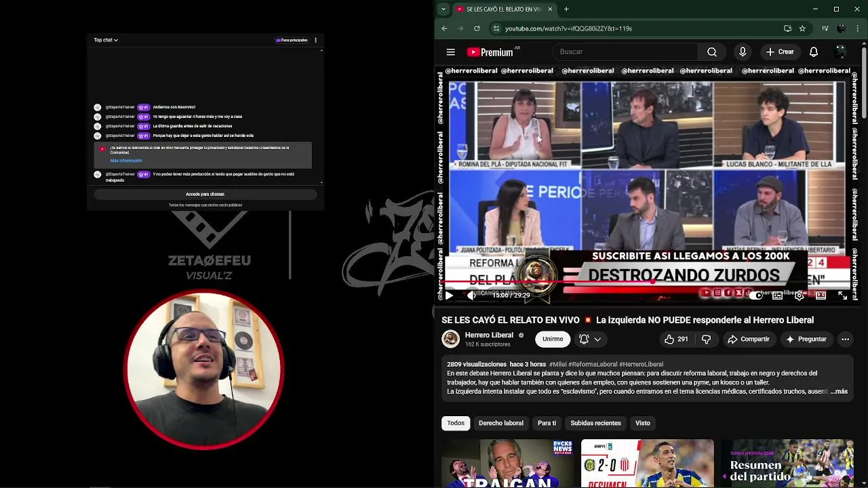Screen dimensions: 868x488
Task: Reload the current browser page
Action: pyautogui.click(x=477, y=28)
